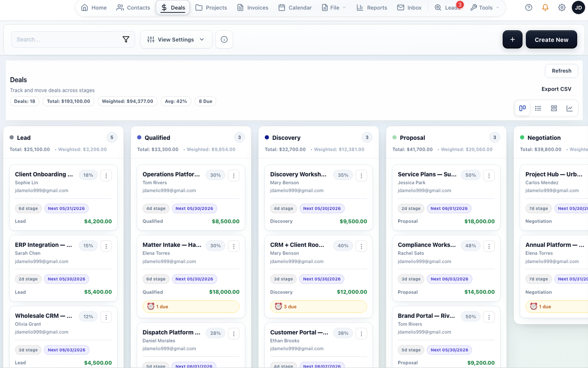Click the Refresh button
This screenshot has width=588, height=368.
click(562, 71)
